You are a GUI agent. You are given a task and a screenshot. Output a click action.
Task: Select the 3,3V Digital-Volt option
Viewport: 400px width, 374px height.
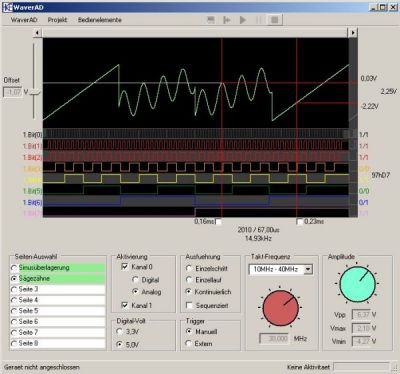pyautogui.click(x=119, y=331)
